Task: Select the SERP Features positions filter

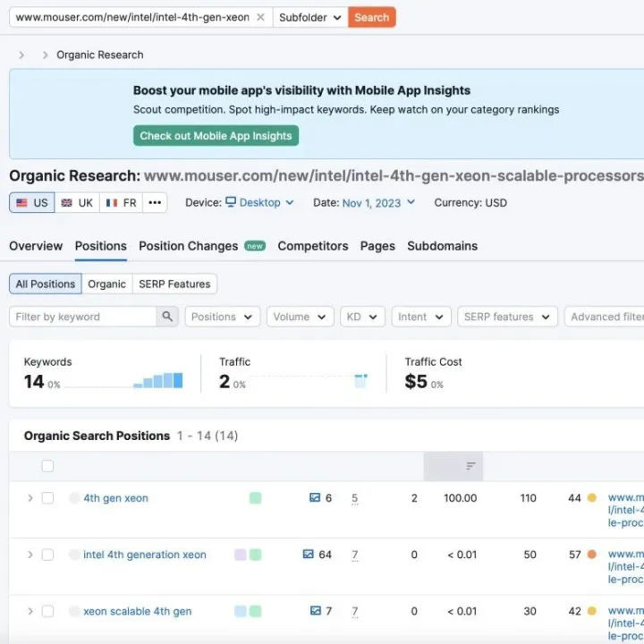Action: 174,284
